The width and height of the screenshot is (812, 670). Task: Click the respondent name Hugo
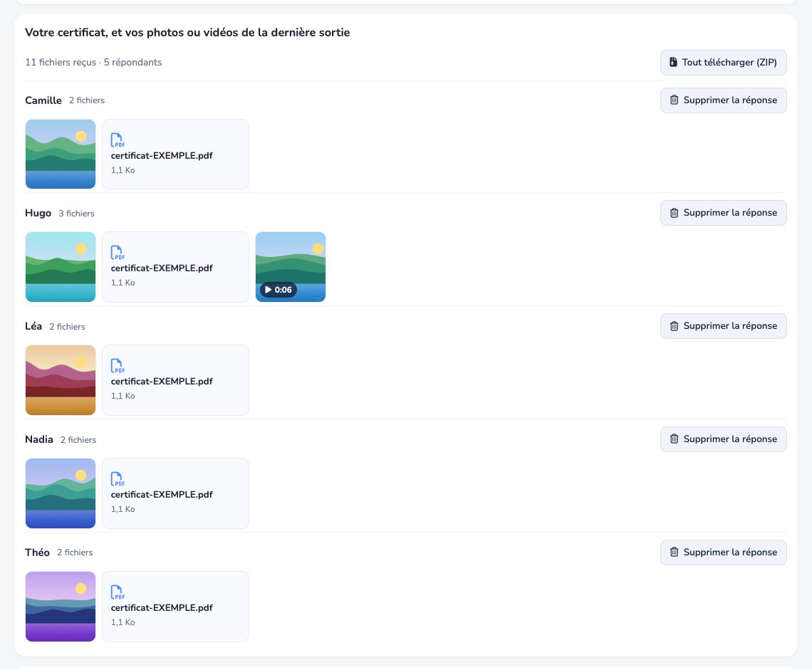(38, 214)
